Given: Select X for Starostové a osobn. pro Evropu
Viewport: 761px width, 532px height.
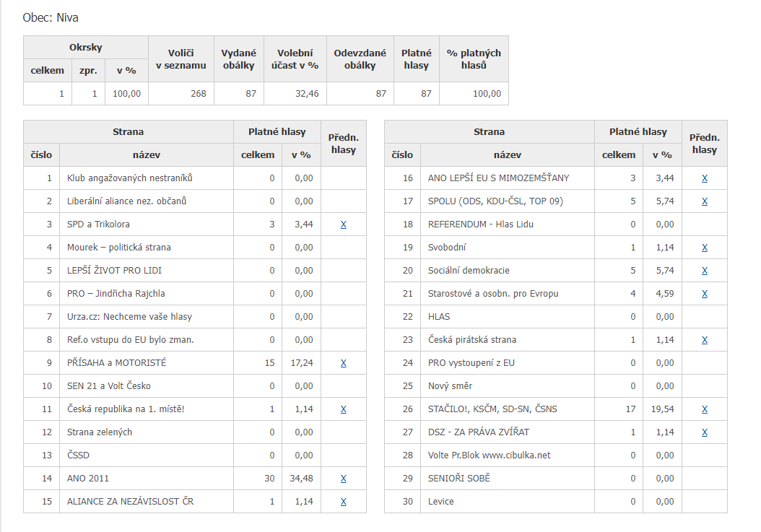Looking at the screenshot, I should coord(705,294).
